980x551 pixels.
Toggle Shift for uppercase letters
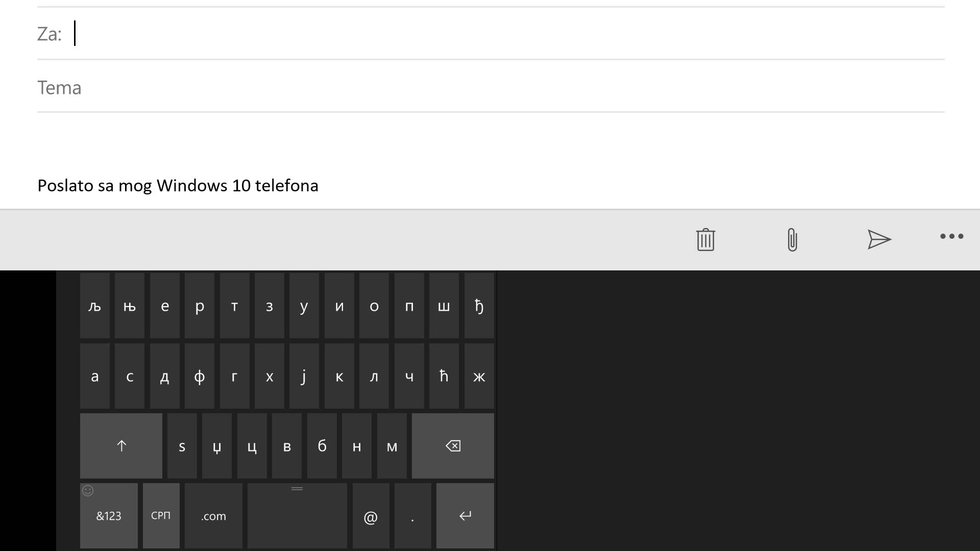121,445
